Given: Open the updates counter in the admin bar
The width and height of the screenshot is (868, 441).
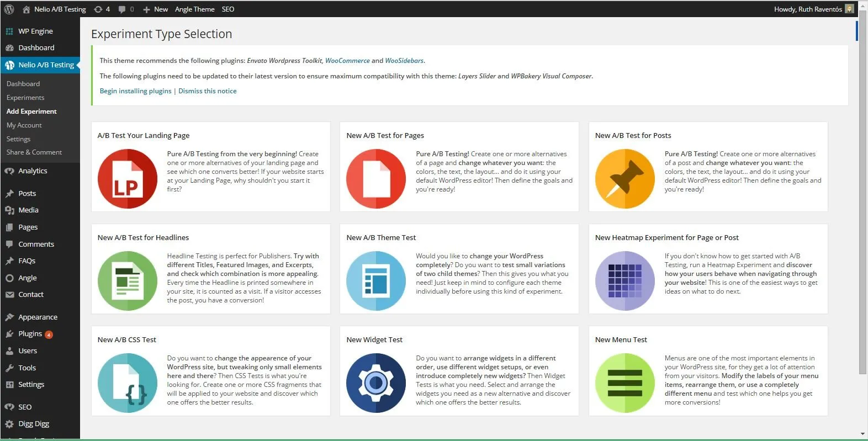Looking at the screenshot, I should [102, 9].
